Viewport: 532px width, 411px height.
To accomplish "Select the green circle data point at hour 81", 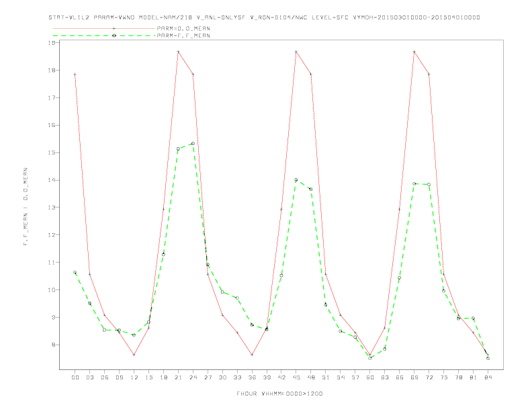I will click(474, 318).
